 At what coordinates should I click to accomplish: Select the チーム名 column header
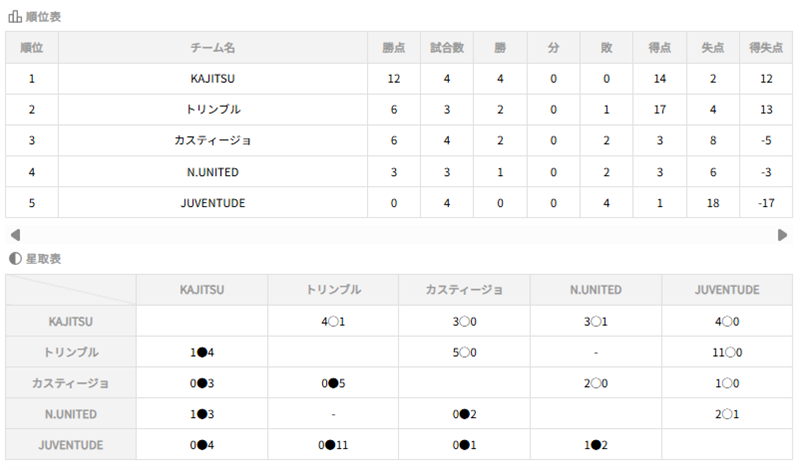(212, 47)
